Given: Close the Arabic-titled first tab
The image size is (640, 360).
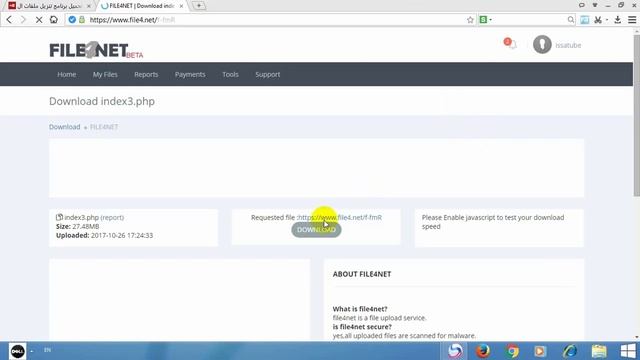Looking at the screenshot, I should coord(89,6).
